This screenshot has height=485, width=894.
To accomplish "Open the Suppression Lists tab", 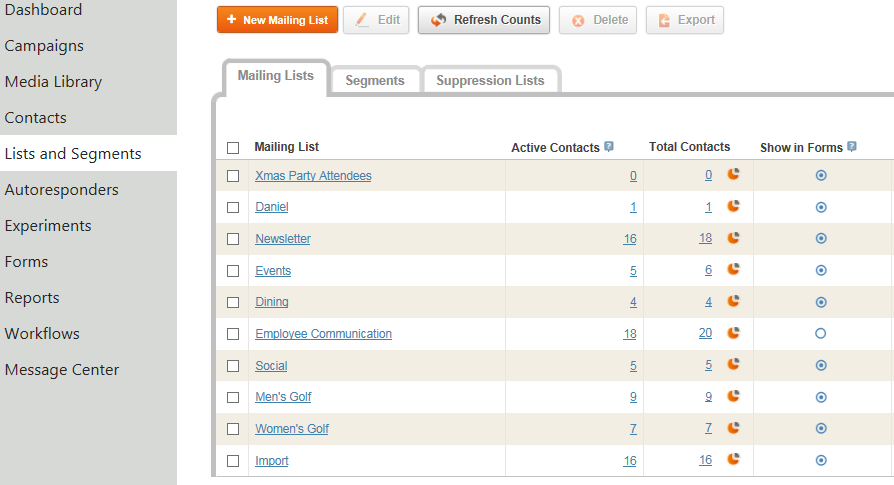I will coord(490,81).
